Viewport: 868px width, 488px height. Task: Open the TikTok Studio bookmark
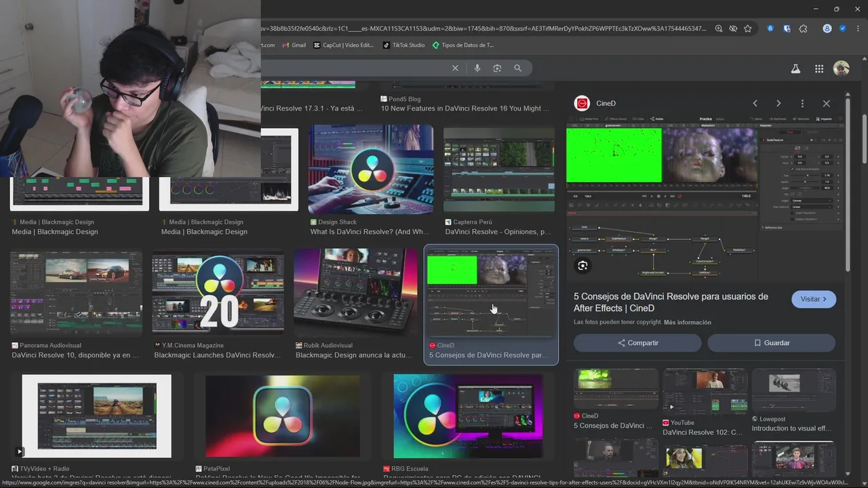pos(404,45)
